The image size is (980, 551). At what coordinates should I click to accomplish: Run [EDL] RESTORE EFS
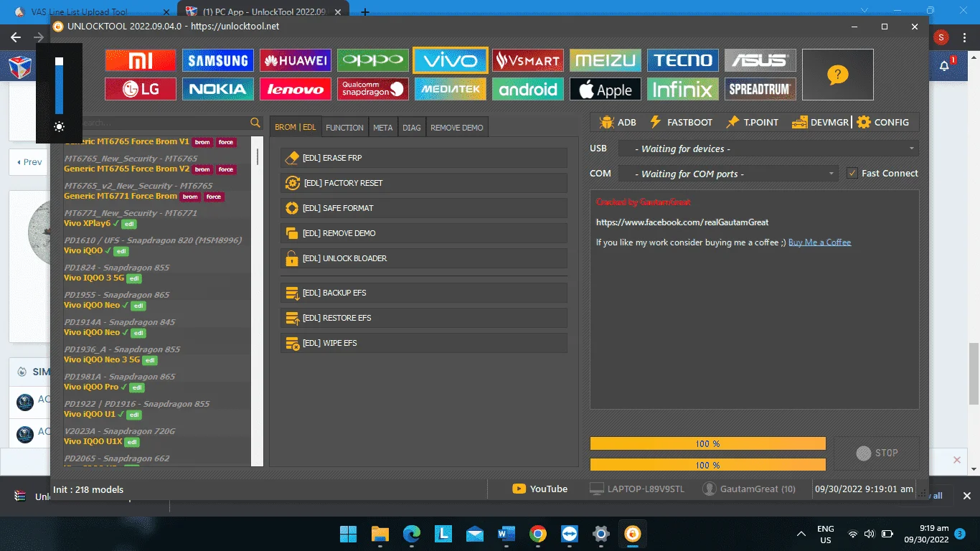(x=423, y=318)
